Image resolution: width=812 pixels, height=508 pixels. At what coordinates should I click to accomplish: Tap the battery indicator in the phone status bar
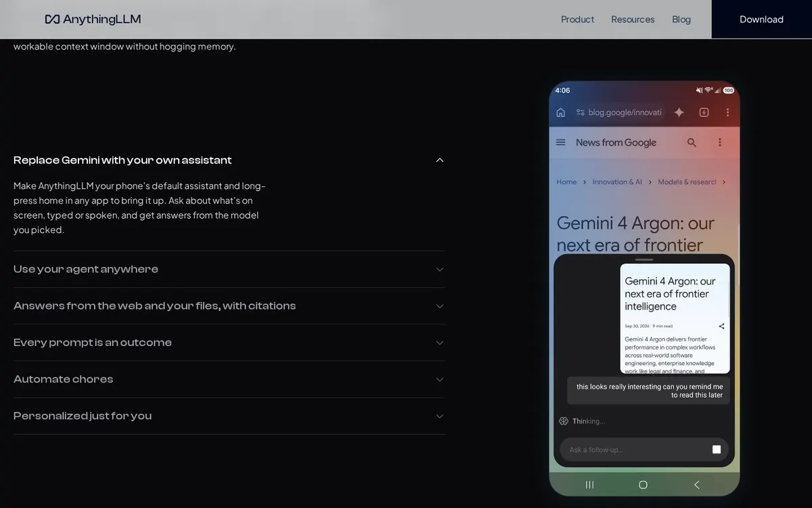click(x=728, y=90)
